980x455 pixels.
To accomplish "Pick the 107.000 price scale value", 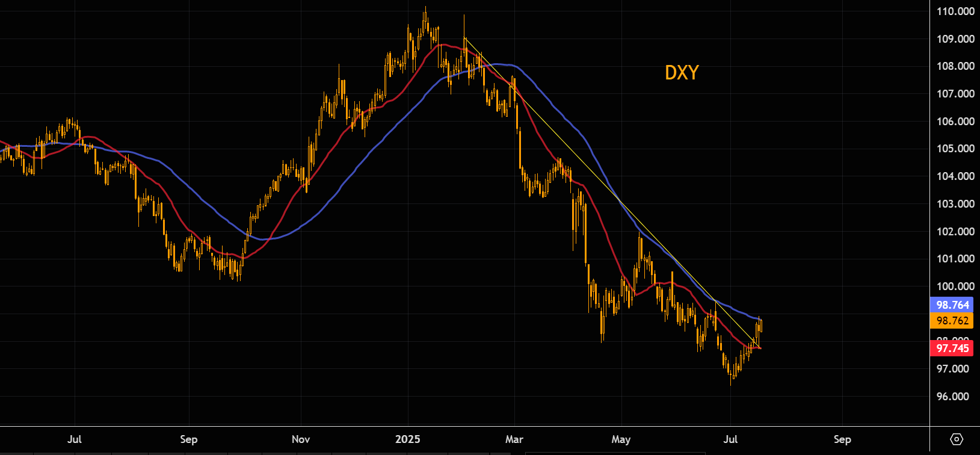I will pyautogui.click(x=955, y=94).
